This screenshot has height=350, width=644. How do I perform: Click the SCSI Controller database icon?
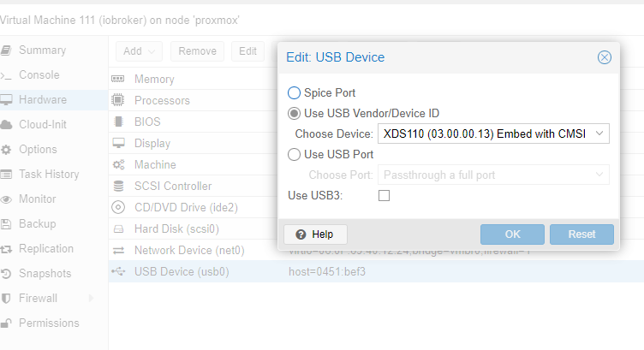click(118, 186)
